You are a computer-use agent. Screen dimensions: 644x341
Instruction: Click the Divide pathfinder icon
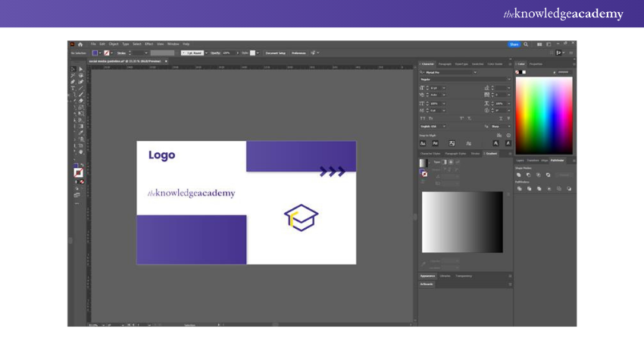coord(520,188)
